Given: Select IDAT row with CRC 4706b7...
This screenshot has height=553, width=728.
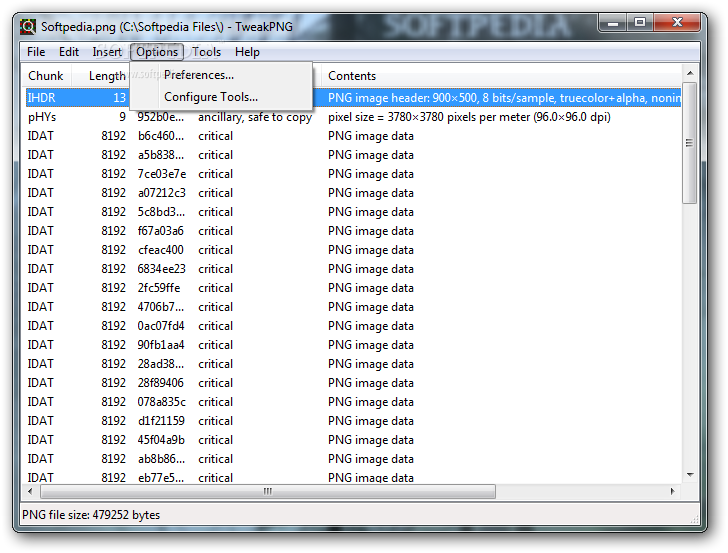Looking at the screenshot, I should tap(353, 307).
